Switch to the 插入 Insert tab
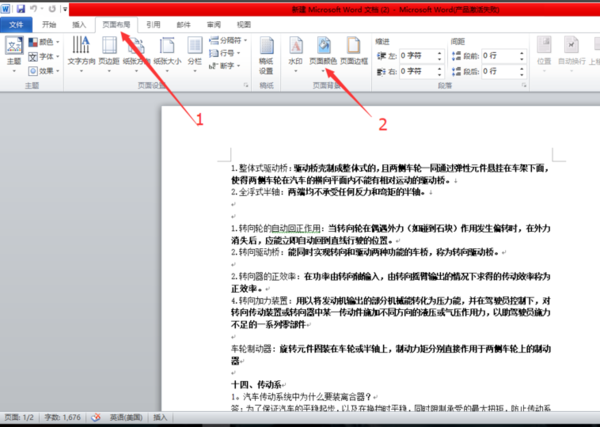This screenshot has height=427, width=600. pyautogui.click(x=79, y=24)
